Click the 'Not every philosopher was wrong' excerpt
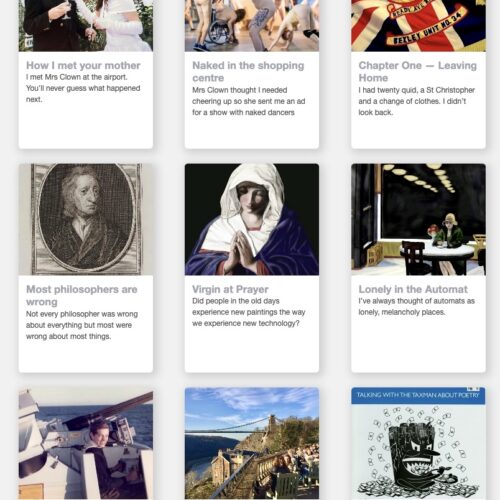 [x=82, y=325]
